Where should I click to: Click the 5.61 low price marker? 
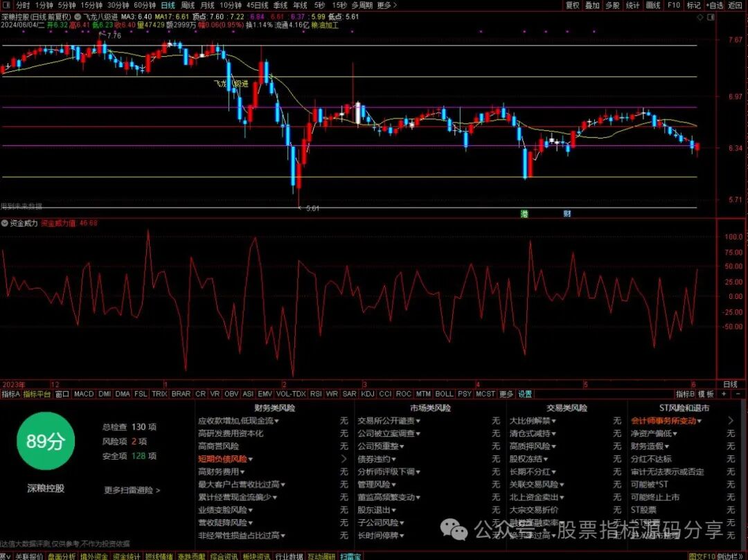point(312,208)
